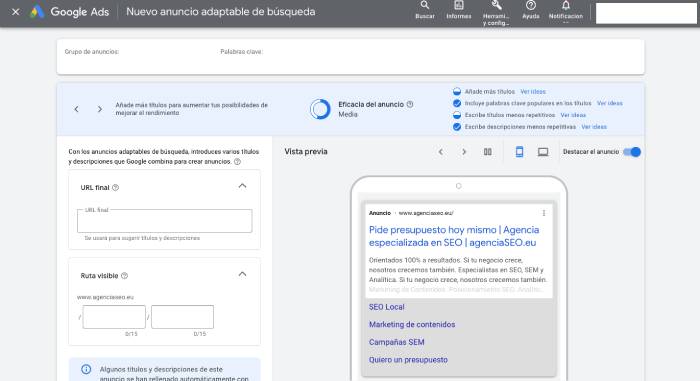Open help icon beside the adaptable ads description
This screenshot has width=700, height=381.
pyautogui.click(x=238, y=162)
